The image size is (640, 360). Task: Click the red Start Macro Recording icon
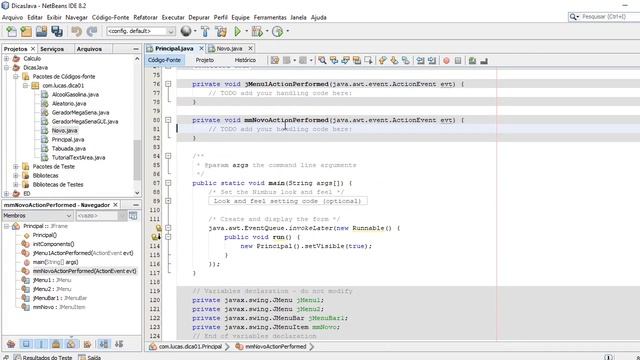446,60
